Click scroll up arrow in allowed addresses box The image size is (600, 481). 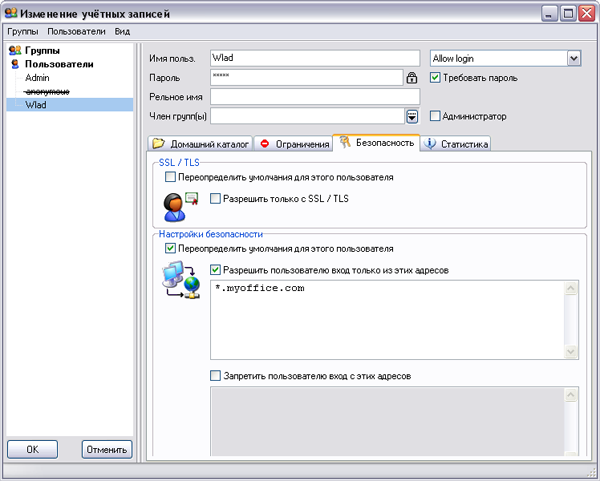[571, 288]
